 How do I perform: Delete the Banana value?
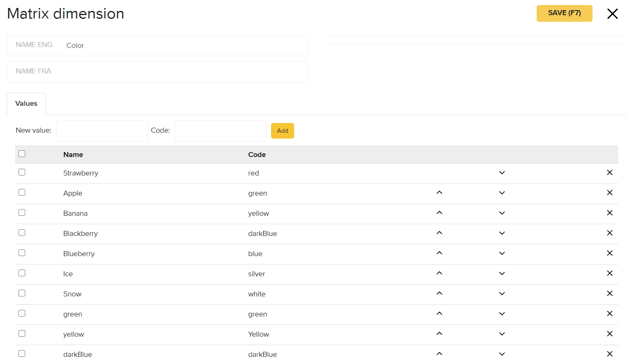[x=610, y=213]
